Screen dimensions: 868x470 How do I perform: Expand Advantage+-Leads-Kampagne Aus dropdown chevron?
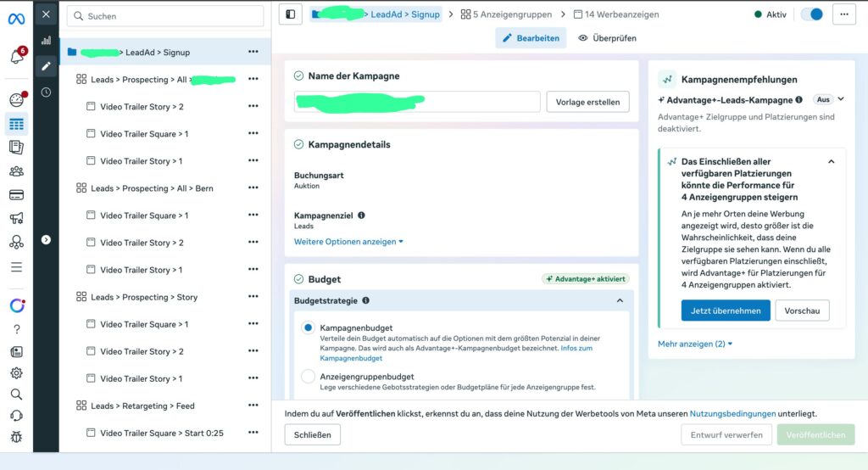pyautogui.click(x=841, y=99)
